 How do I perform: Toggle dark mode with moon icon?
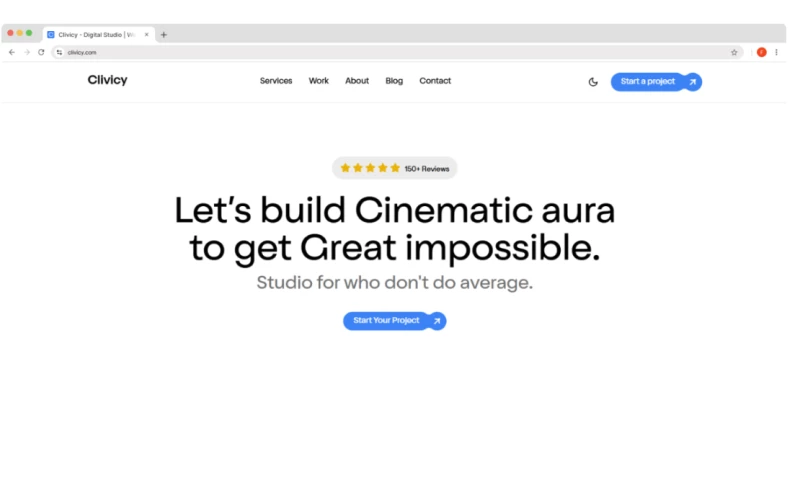(x=593, y=82)
